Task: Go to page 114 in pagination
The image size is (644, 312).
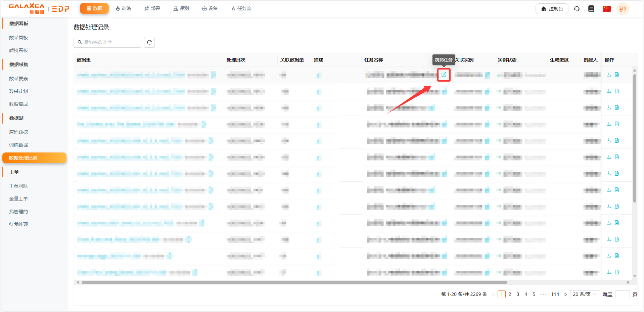Action: (x=555, y=294)
